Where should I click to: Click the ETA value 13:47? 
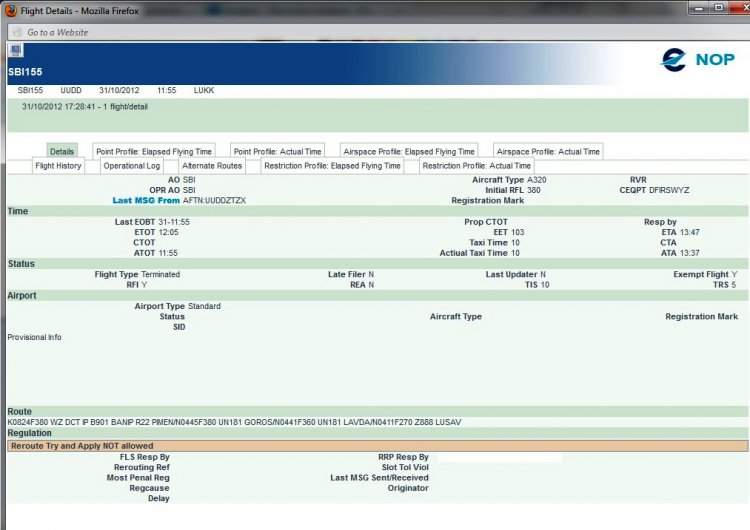pyautogui.click(x=690, y=232)
